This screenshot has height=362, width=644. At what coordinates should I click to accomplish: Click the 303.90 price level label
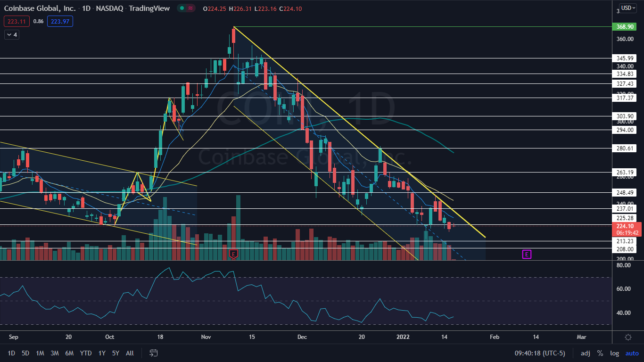click(625, 116)
